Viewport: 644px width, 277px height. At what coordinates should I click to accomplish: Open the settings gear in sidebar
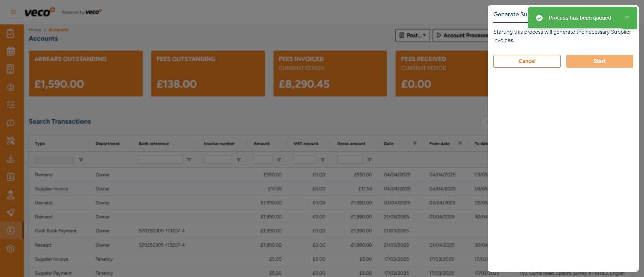click(x=11, y=249)
